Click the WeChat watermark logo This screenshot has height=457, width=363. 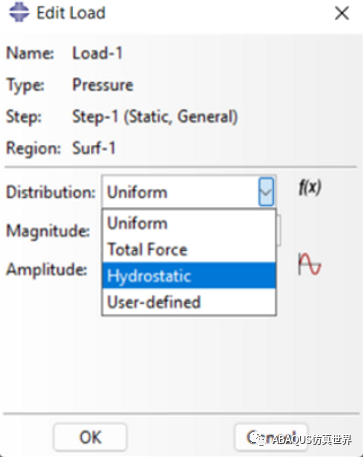(258, 438)
